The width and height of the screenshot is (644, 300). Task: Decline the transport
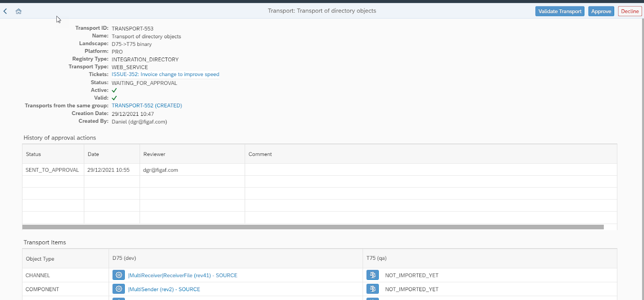630,11
